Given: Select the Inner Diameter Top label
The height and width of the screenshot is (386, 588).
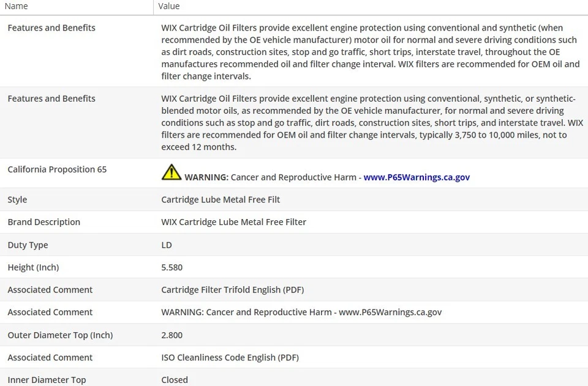Looking at the screenshot, I should [x=47, y=380].
